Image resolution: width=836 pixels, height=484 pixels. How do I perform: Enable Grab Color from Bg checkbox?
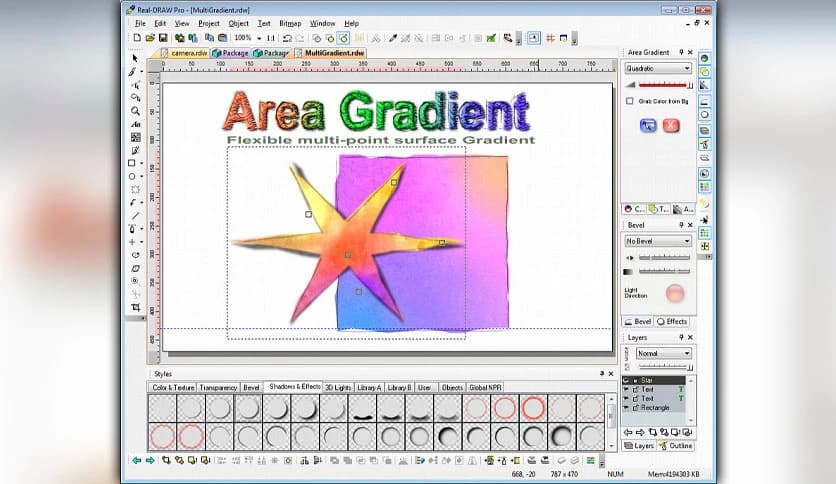(630, 101)
